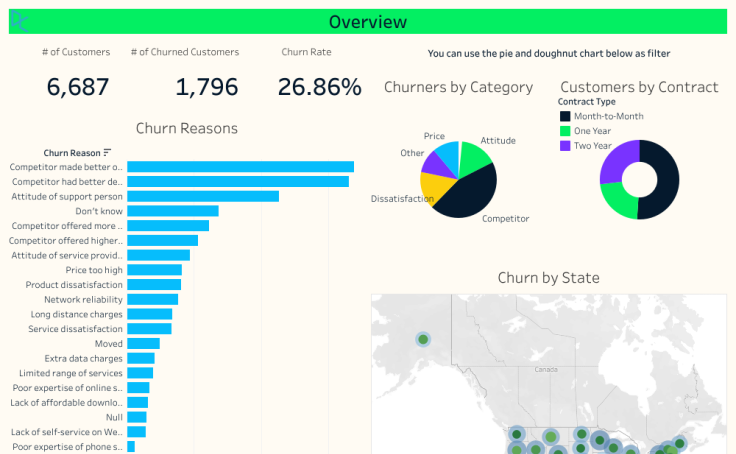Click the 'Price too high' bar

(x=154, y=270)
